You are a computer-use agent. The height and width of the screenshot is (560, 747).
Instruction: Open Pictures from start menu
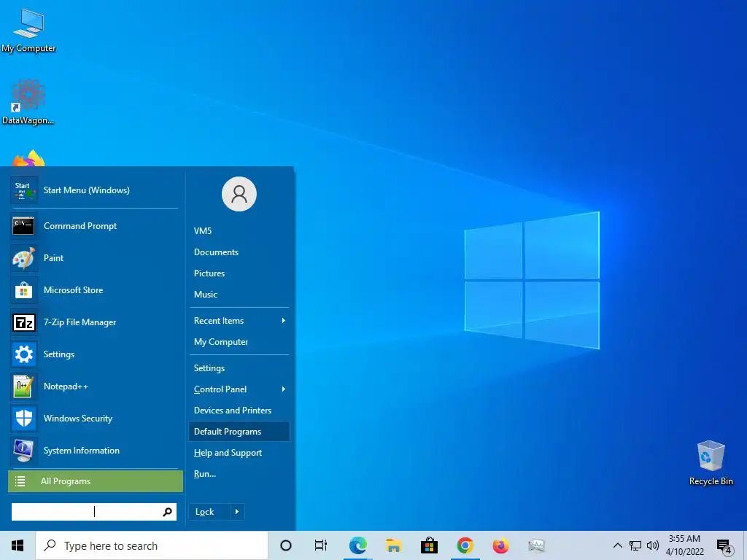click(239, 273)
